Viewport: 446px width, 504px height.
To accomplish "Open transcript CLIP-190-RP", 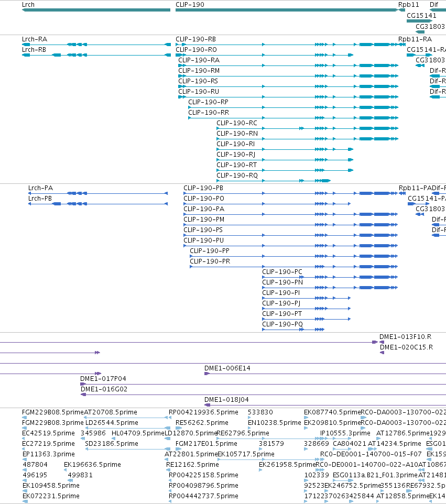I will [x=209, y=102].
